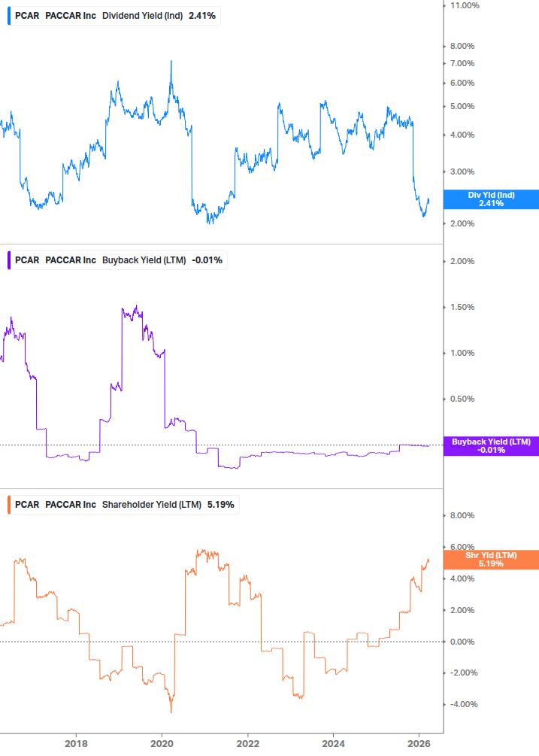Click the -0.01% value in the buyback legend
Screen dimensions: 539x756
(x=207, y=260)
